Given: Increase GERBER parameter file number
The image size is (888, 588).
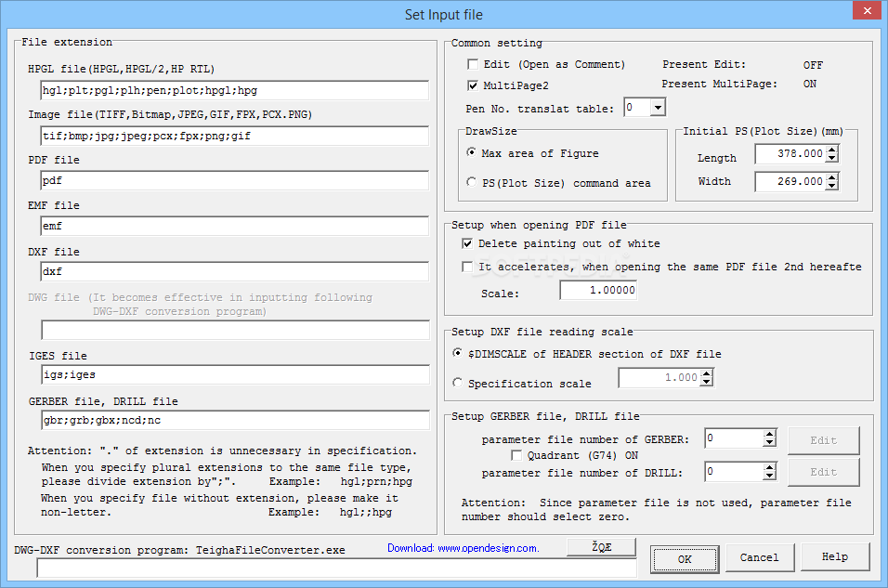Looking at the screenshot, I should [769, 435].
